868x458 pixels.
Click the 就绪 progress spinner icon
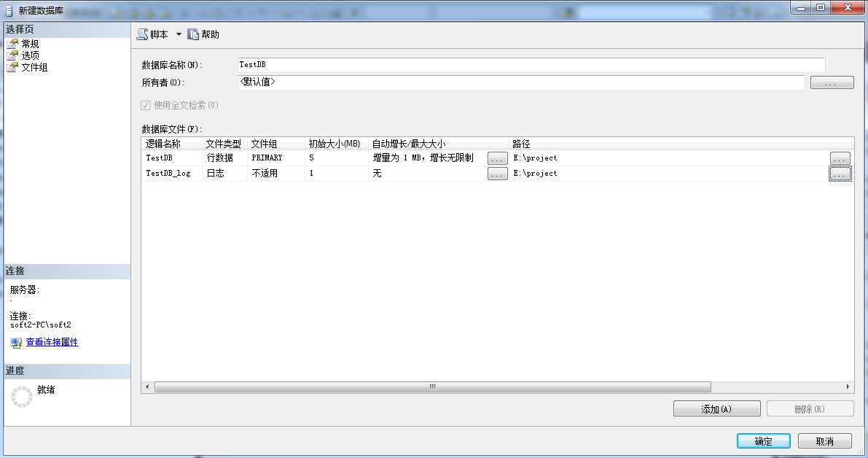click(22, 397)
